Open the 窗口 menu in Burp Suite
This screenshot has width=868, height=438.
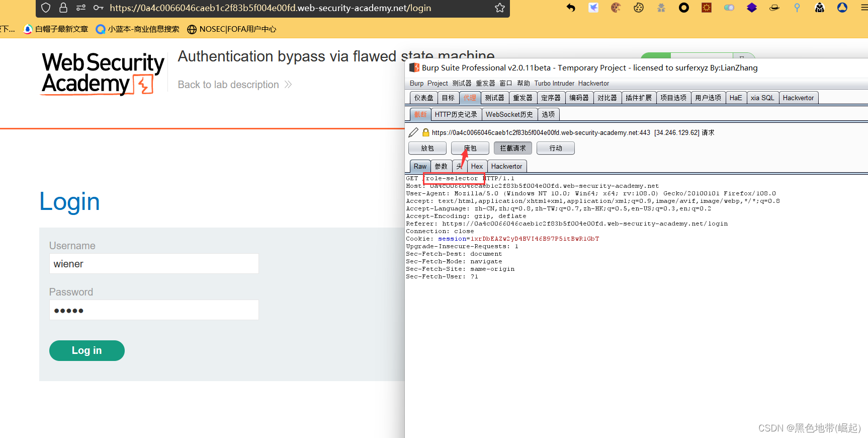505,84
